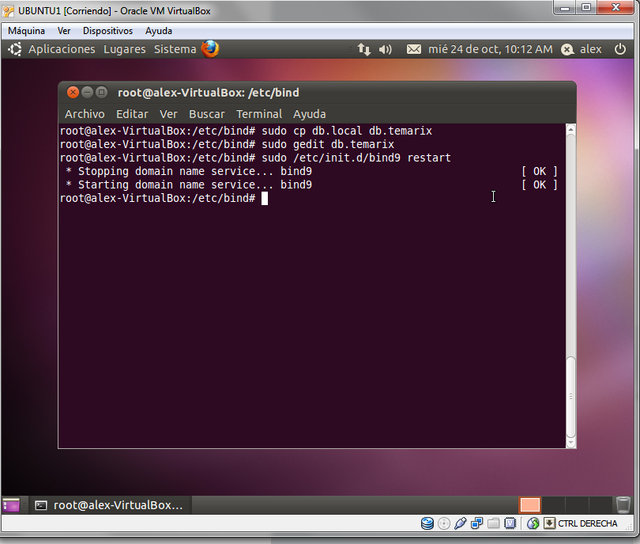The width and height of the screenshot is (640, 544).
Task: Click the virtualization (V chip) status icon
Action: pos(510,523)
